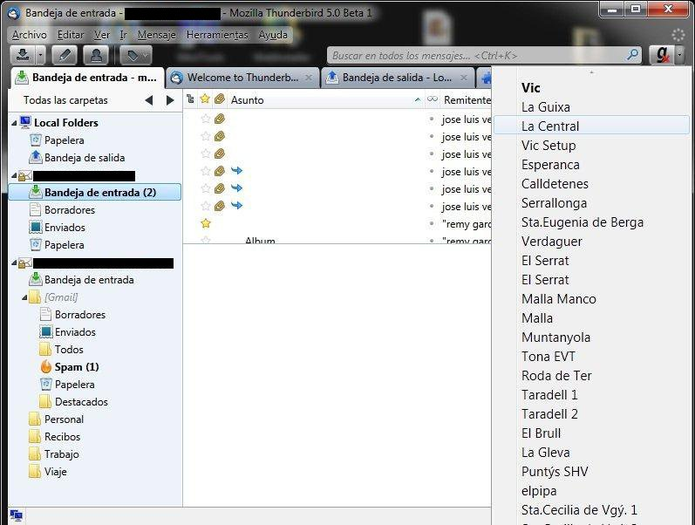
Task: Select Bandeja de entrada (2) folder
Action: [94, 192]
